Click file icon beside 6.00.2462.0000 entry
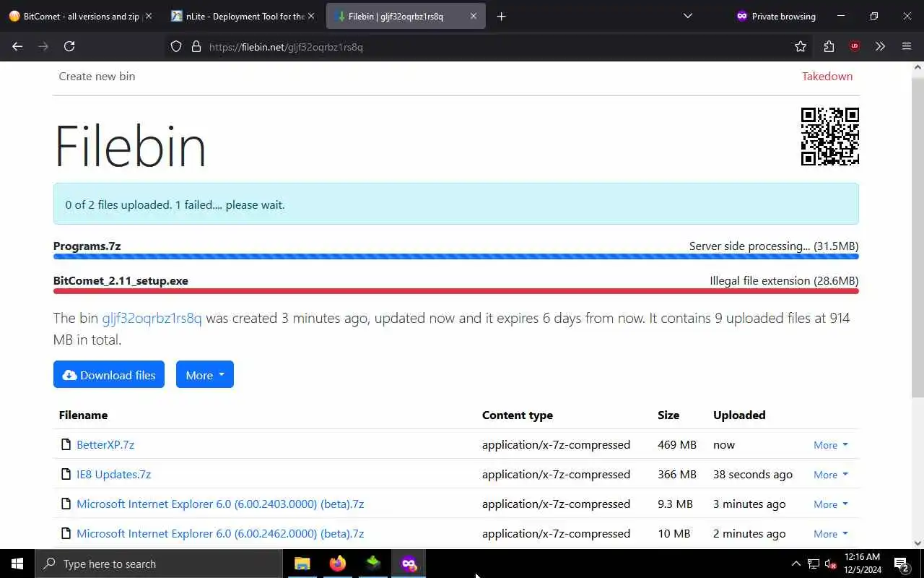 click(66, 533)
